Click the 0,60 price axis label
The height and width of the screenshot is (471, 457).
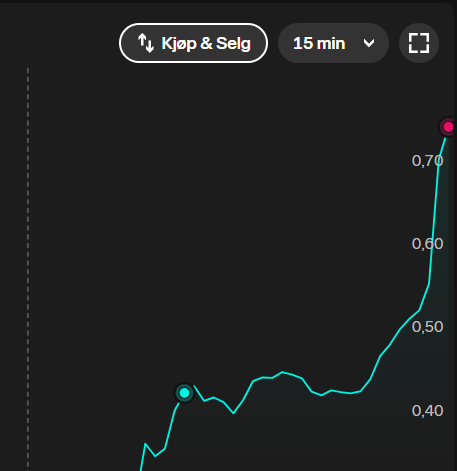tap(427, 244)
